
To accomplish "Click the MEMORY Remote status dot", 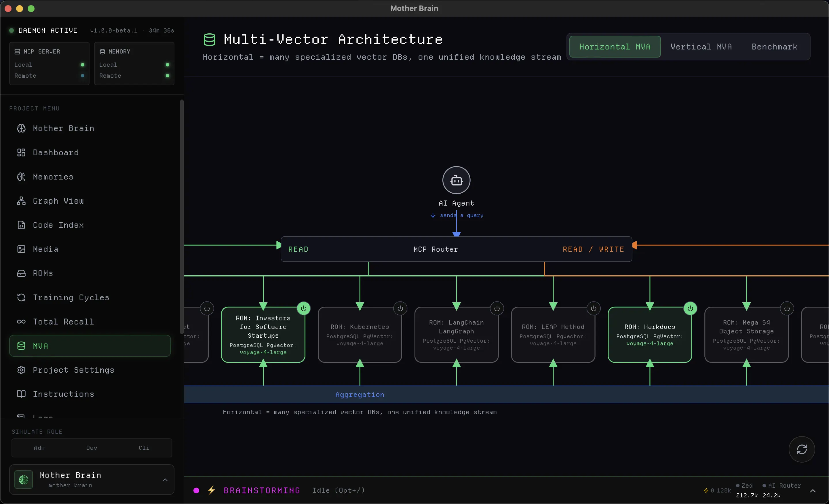I will pos(168,76).
